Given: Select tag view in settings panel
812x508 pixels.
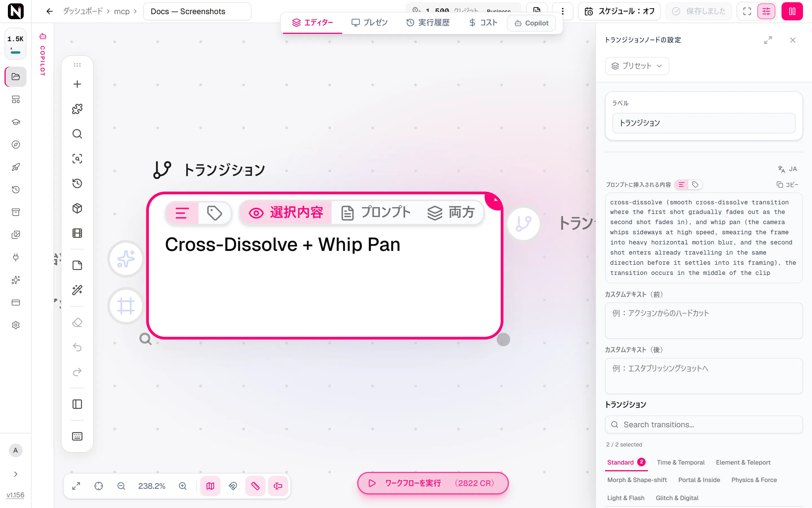Looking at the screenshot, I should pos(696,185).
